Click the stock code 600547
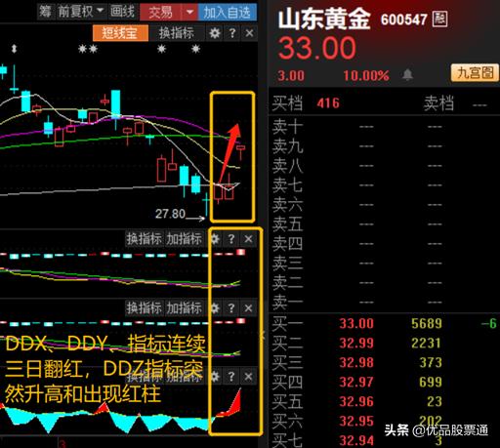500x448 pixels. (x=404, y=20)
